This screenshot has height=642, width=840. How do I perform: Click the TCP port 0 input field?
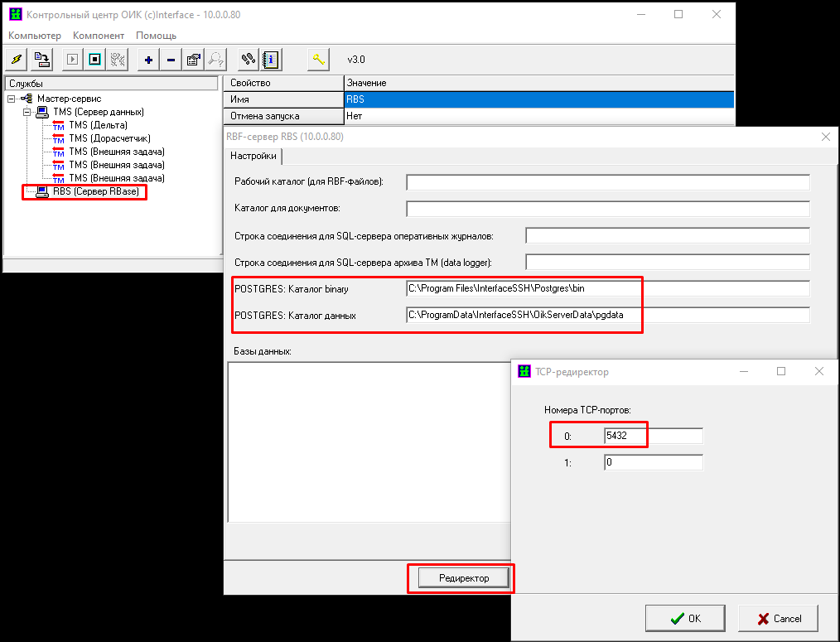pos(653,436)
